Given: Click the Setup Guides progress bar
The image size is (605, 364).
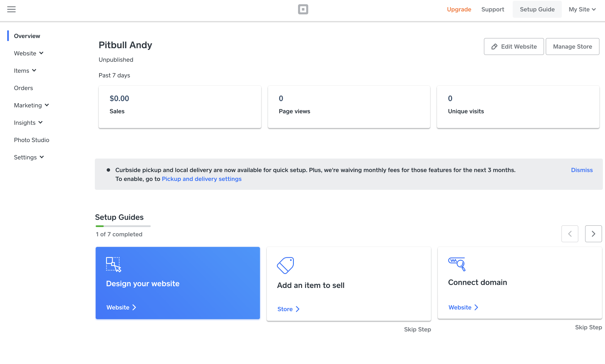Looking at the screenshot, I should (x=123, y=226).
